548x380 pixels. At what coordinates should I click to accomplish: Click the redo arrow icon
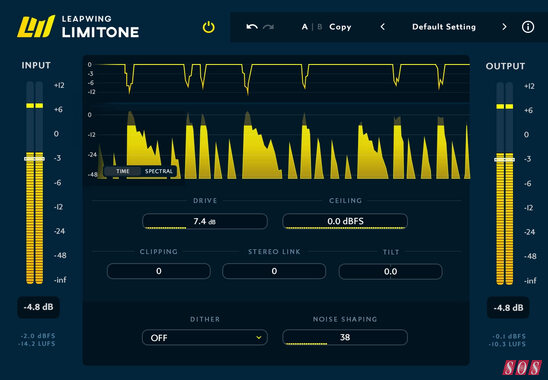pyautogui.click(x=268, y=27)
